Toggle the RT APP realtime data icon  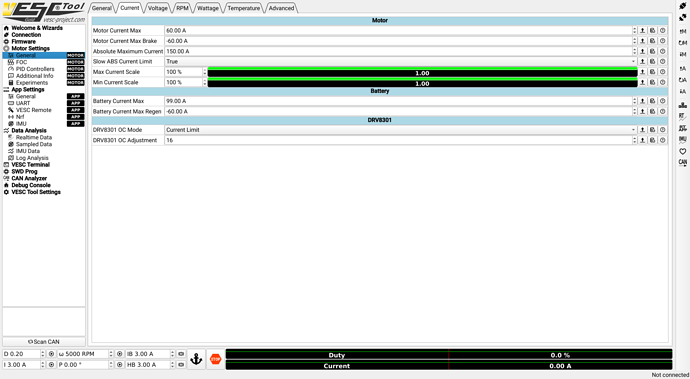pos(683,128)
